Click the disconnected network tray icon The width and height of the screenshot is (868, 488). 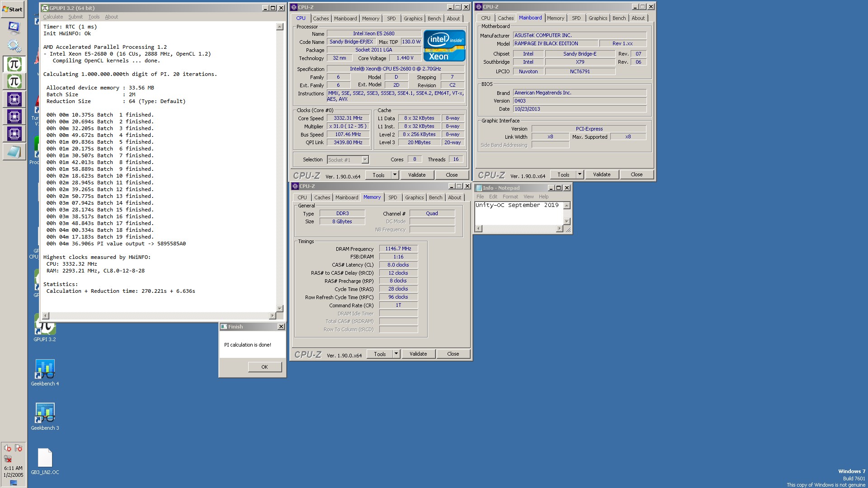[8, 459]
